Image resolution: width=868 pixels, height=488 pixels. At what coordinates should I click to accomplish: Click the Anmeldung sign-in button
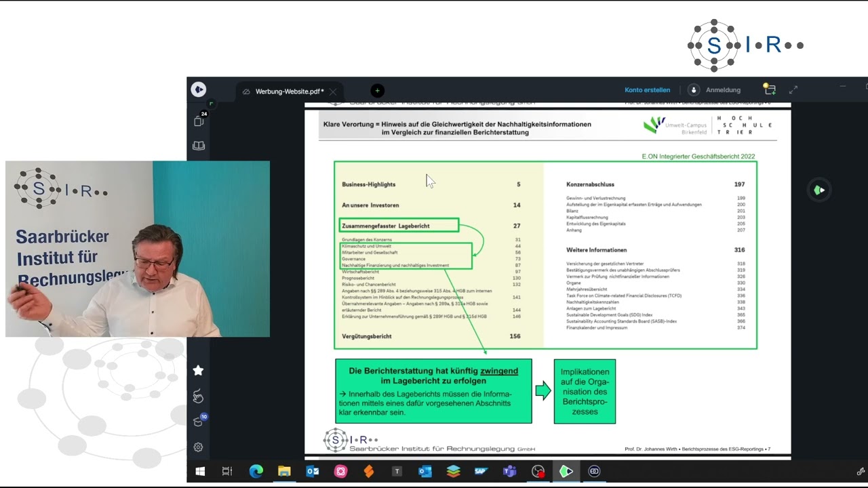[x=715, y=90]
